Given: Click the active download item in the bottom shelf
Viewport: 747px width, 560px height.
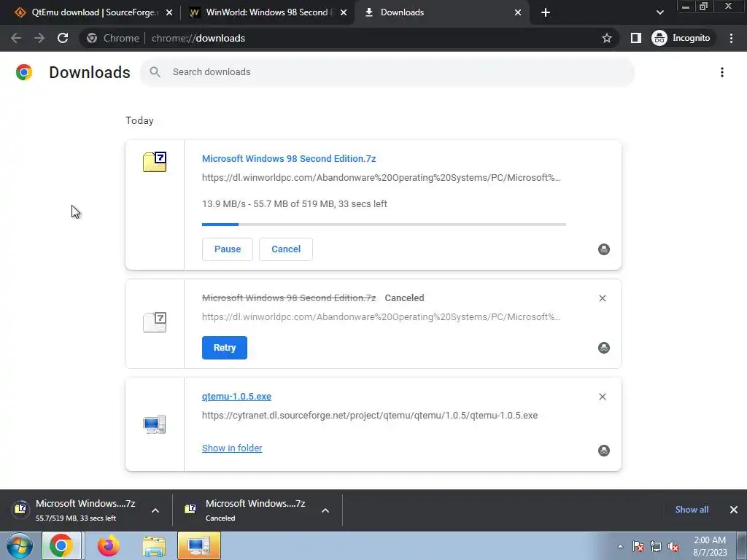Looking at the screenshot, I should point(76,510).
